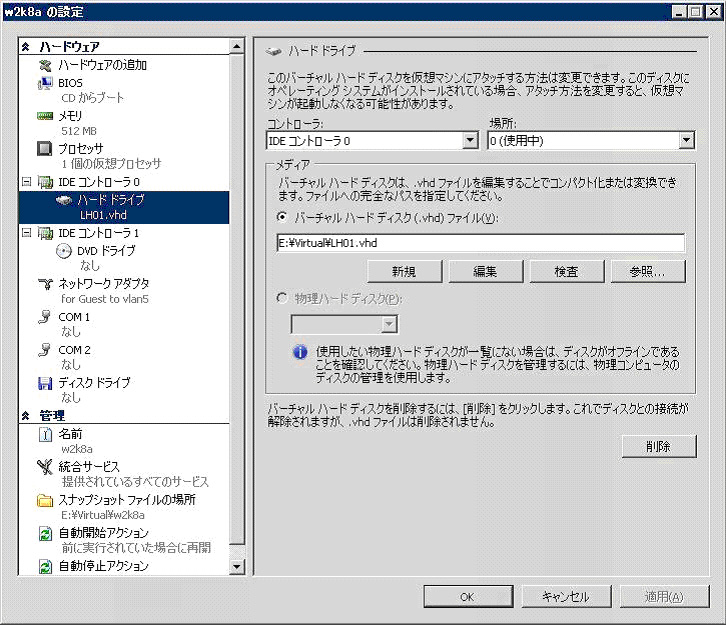The height and width of the screenshot is (625, 726).
Task: Open 統合サービス integration services icon
Action: click(x=44, y=467)
